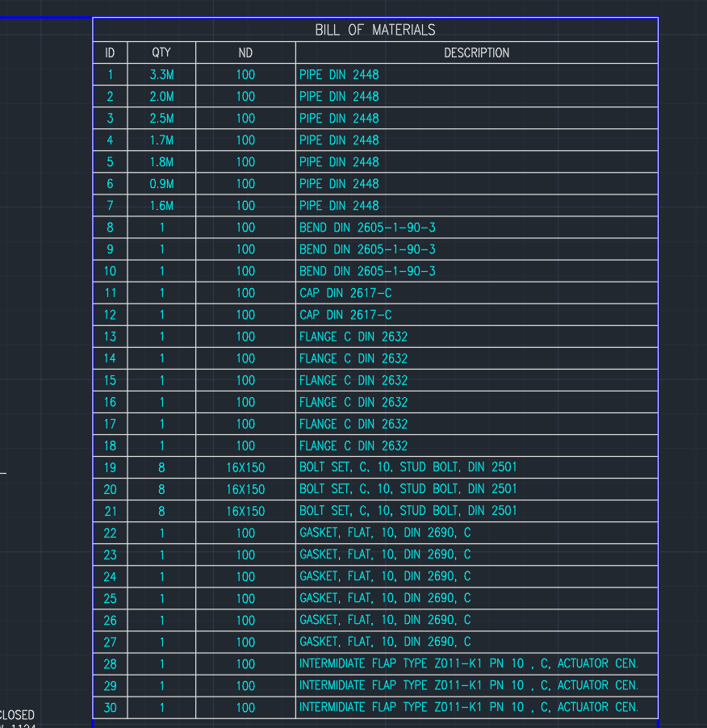
Task: Click the QTY column header
Action: coord(161,52)
